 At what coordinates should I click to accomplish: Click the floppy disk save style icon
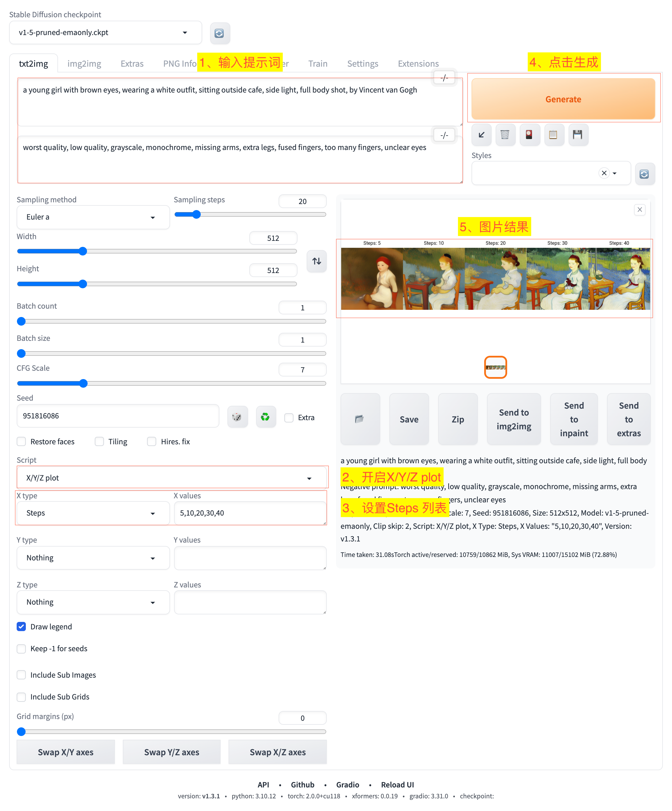click(x=578, y=135)
